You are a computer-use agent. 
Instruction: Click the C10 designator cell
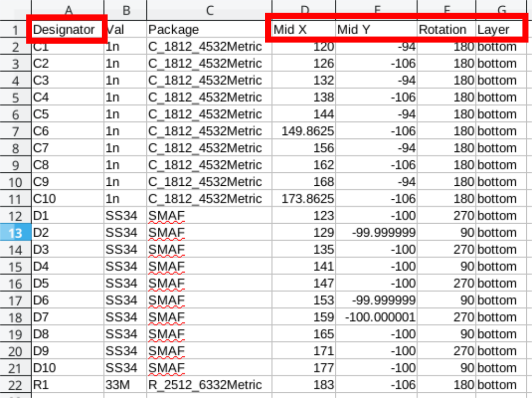(67, 199)
